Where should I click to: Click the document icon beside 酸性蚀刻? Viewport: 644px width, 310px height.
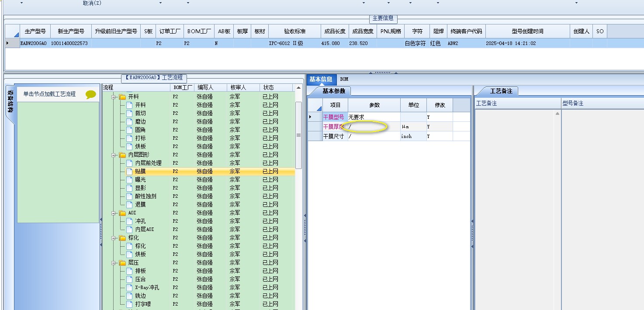[129, 196]
